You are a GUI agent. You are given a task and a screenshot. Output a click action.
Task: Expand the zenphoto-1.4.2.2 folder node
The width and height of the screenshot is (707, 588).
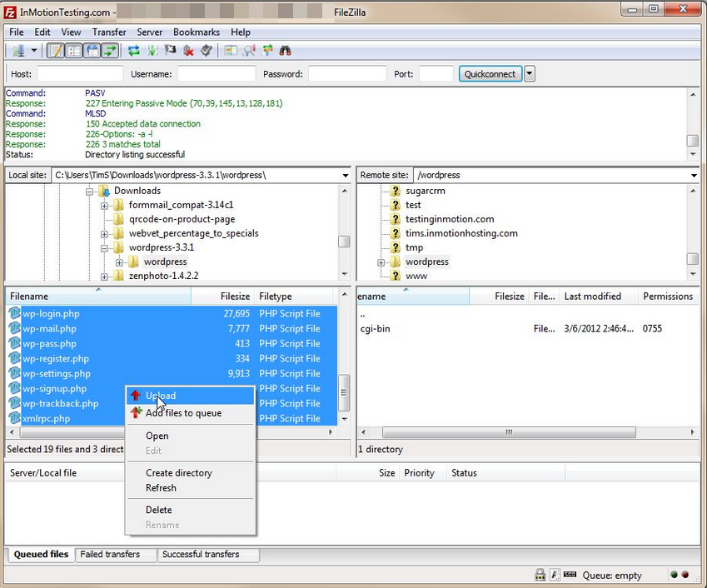click(105, 277)
